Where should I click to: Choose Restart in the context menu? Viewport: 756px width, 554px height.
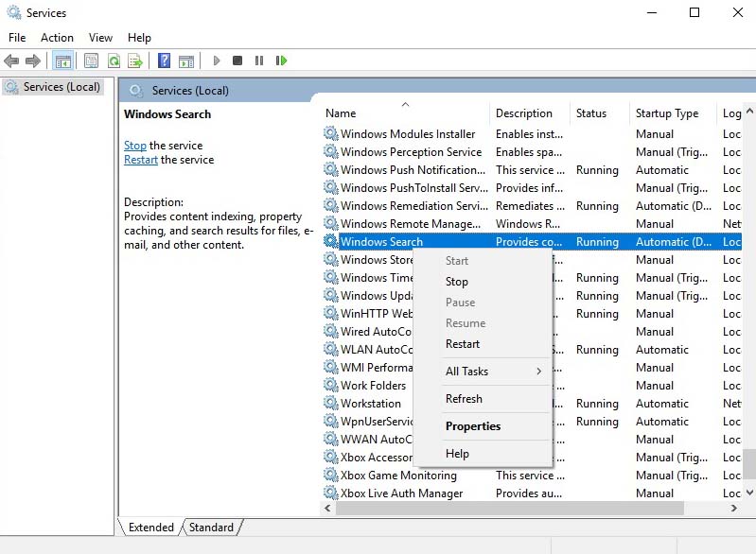click(483, 344)
